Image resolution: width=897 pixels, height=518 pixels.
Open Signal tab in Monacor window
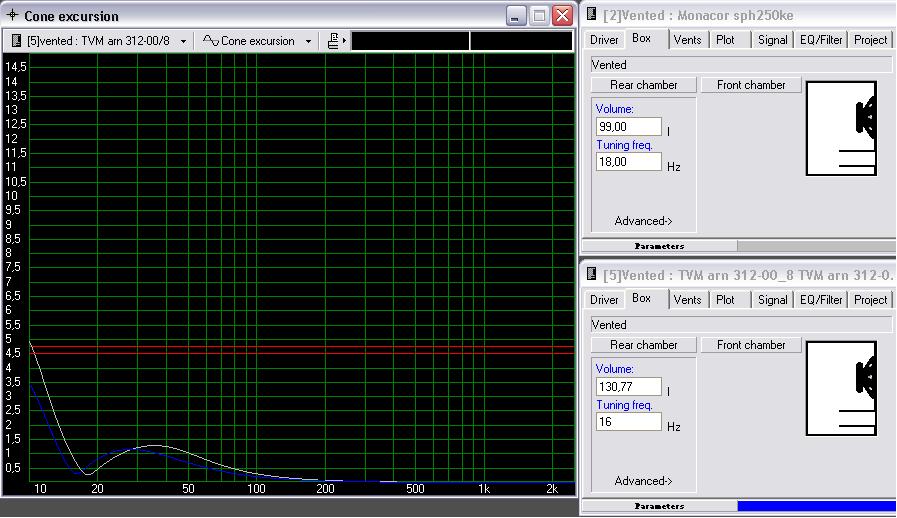(773, 39)
